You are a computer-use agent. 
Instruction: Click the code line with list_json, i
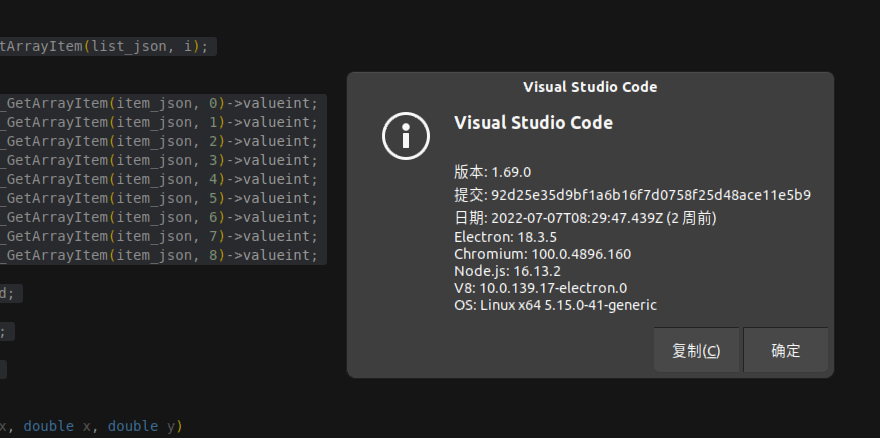[104, 47]
